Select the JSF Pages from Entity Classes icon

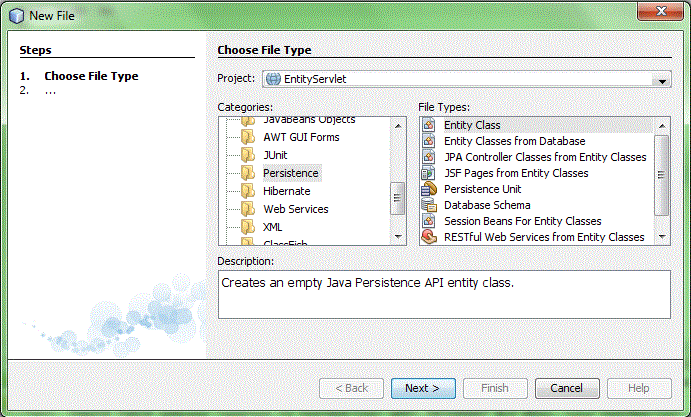coord(429,173)
